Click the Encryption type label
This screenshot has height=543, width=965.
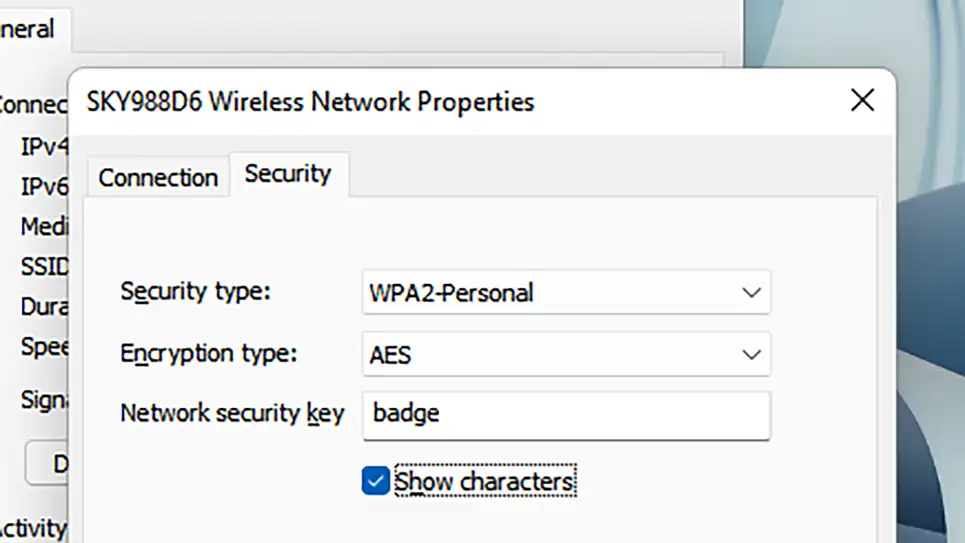[x=208, y=353]
